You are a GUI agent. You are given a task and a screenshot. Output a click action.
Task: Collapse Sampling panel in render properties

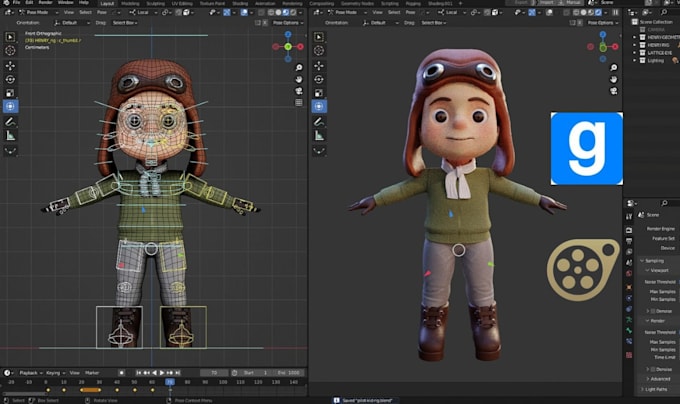coord(654,261)
